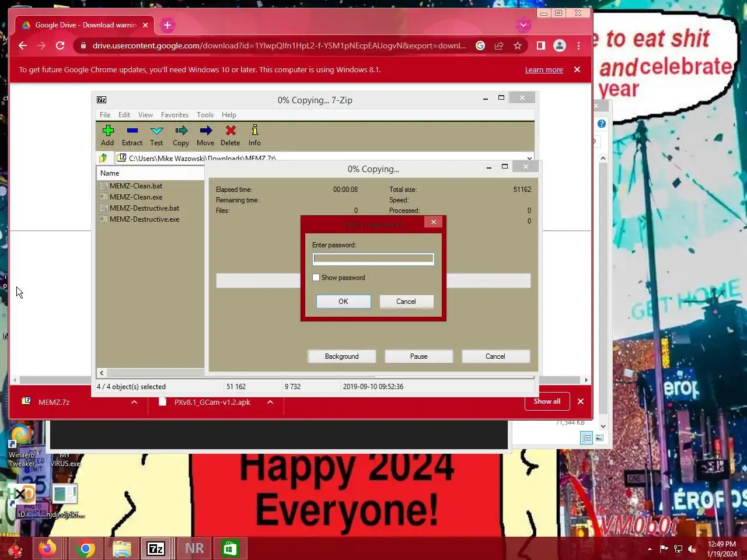Enable the Show password checkbox
This screenshot has width=747, height=560.
(x=316, y=278)
